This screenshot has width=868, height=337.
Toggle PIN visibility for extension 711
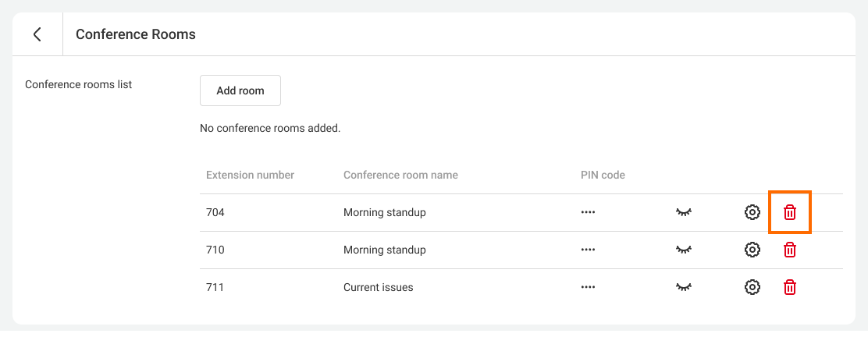click(684, 287)
